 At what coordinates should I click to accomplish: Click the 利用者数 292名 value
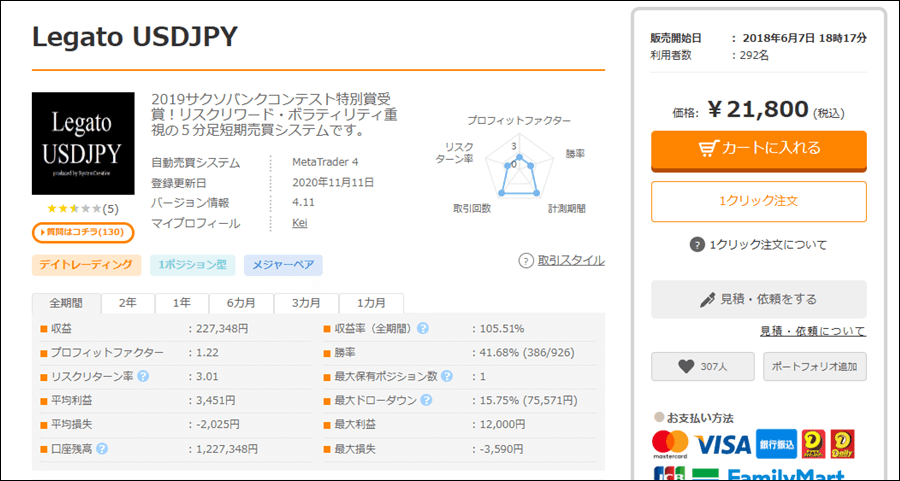click(x=754, y=56)
